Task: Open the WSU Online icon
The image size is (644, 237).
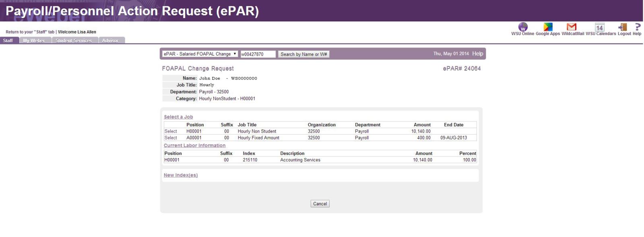Action: tap(522, 27)
